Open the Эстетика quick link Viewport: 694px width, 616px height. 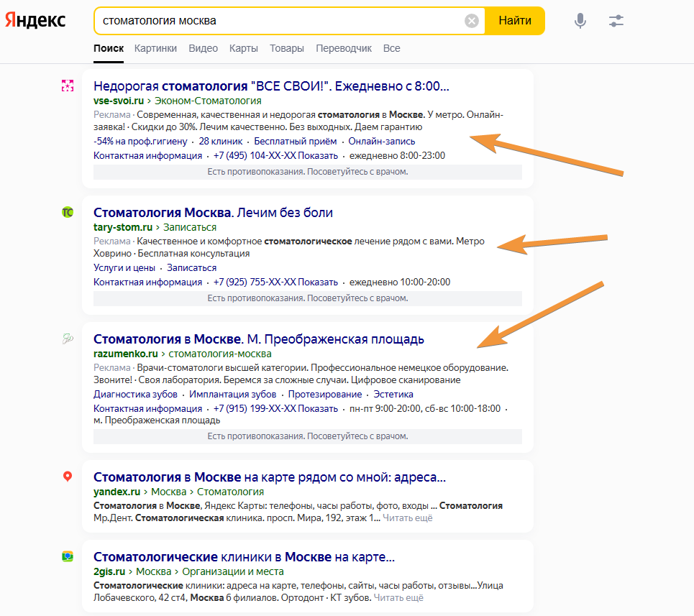[x=393, y=395]
